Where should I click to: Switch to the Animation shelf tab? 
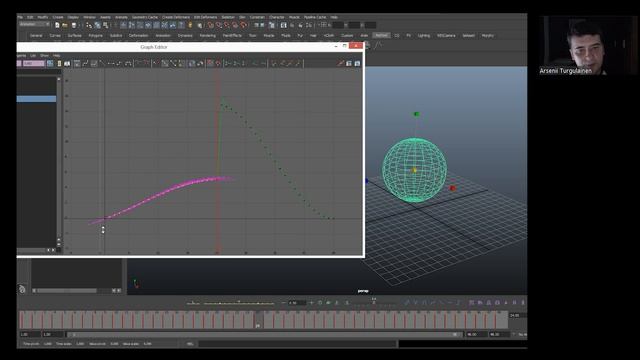163,36
